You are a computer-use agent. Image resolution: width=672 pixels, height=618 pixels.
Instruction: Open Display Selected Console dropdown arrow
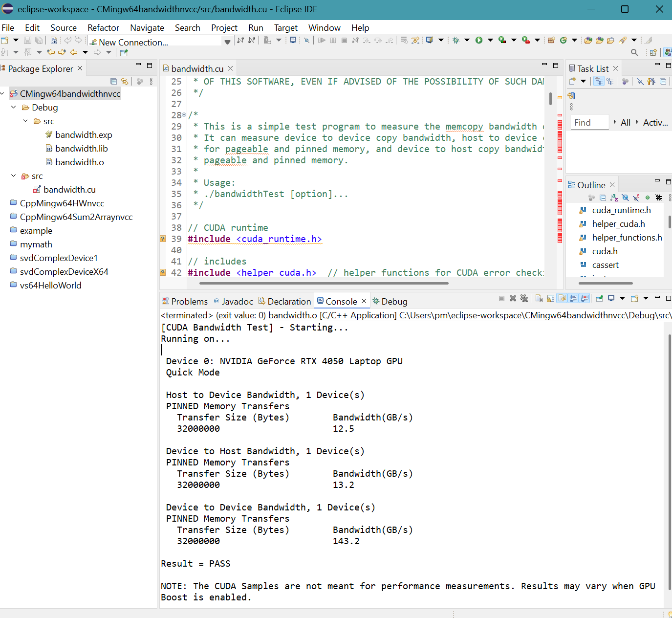(x=622, y=298)
